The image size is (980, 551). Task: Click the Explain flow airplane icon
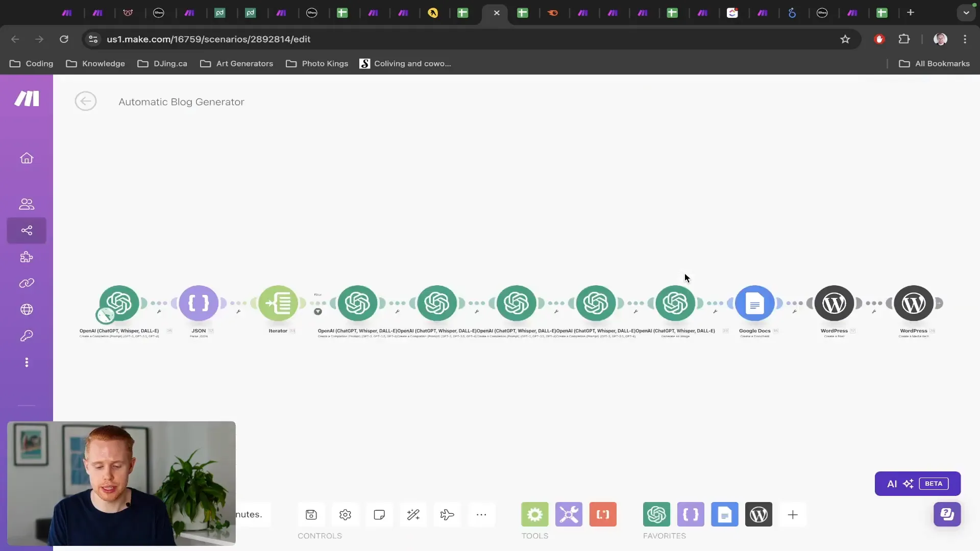[447, 515]
